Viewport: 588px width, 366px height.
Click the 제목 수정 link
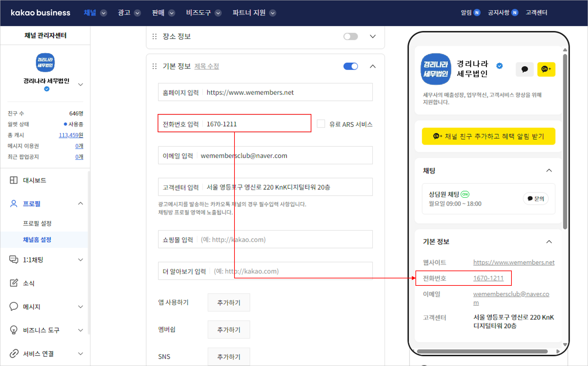pyautogui.click(x=207, y=66)
